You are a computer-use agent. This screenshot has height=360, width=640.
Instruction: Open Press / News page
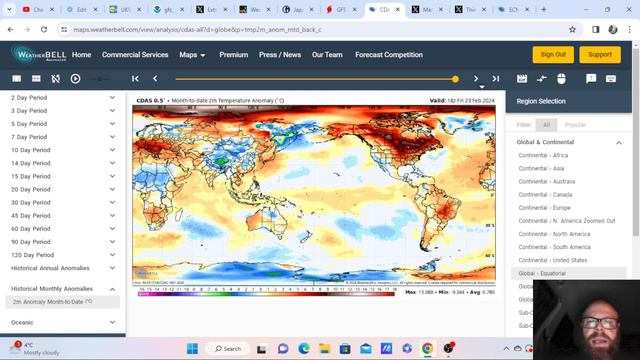280,55
